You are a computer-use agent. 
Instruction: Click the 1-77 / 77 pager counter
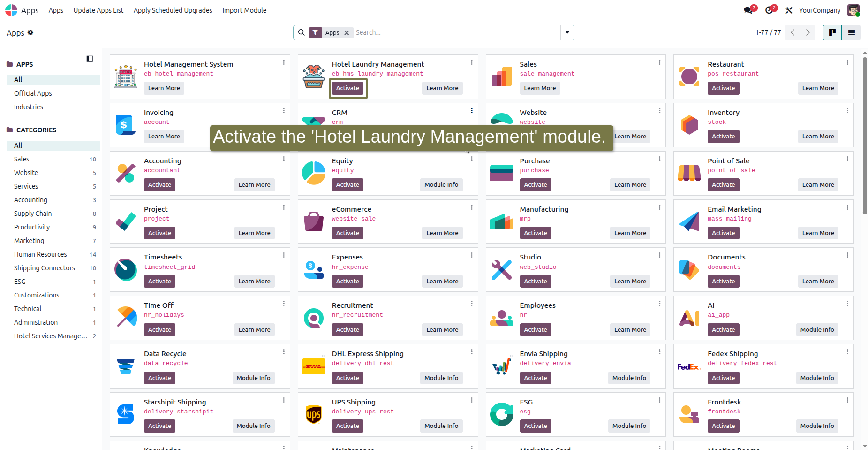pyautogui.click(x=768, y=32)
